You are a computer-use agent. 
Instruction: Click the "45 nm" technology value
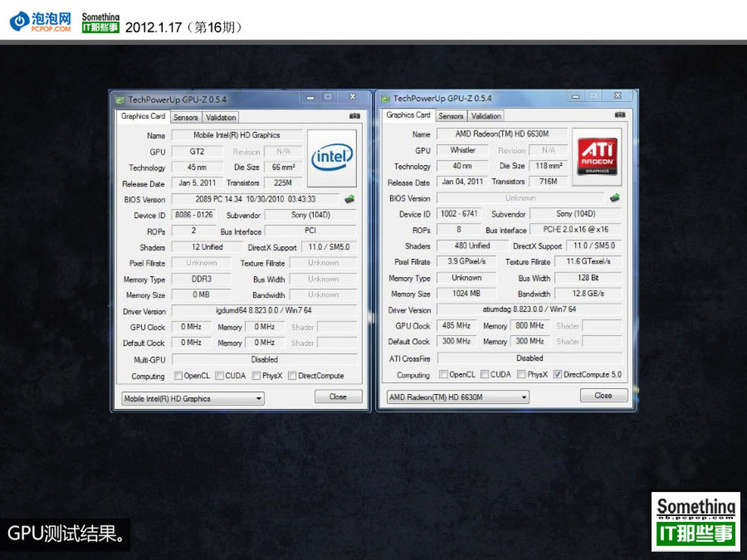click(197, 167)
